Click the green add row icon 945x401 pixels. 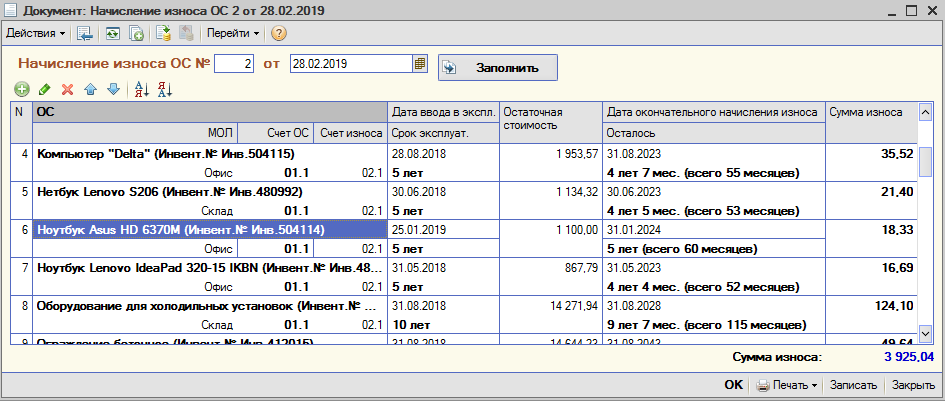coord(22,90)
